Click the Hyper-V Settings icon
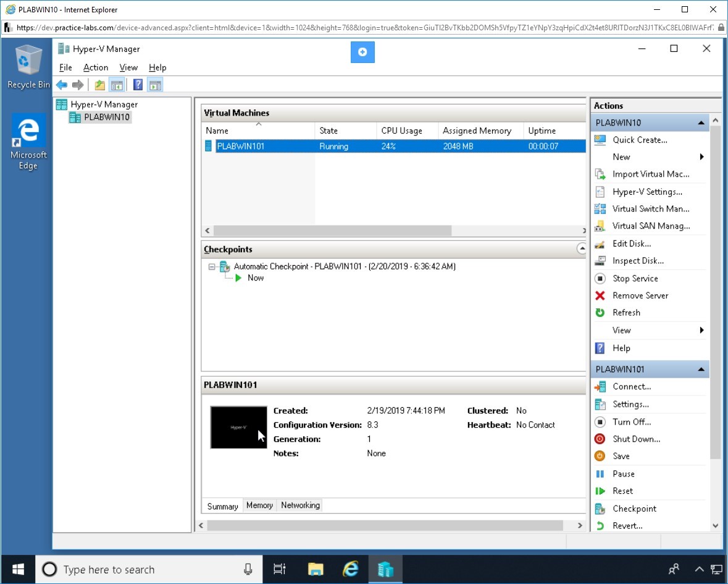The height and width of the screenshot is (584, 728). 600,192
